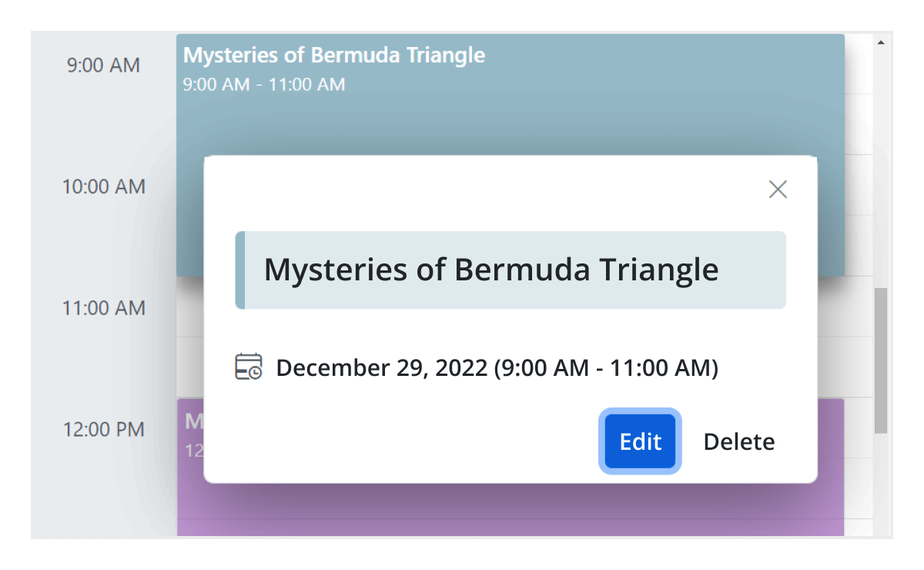Viewport: 924px width, 570px height.
Task: Open the purple 12:00 PM event
Action: [x=508, y=508]
